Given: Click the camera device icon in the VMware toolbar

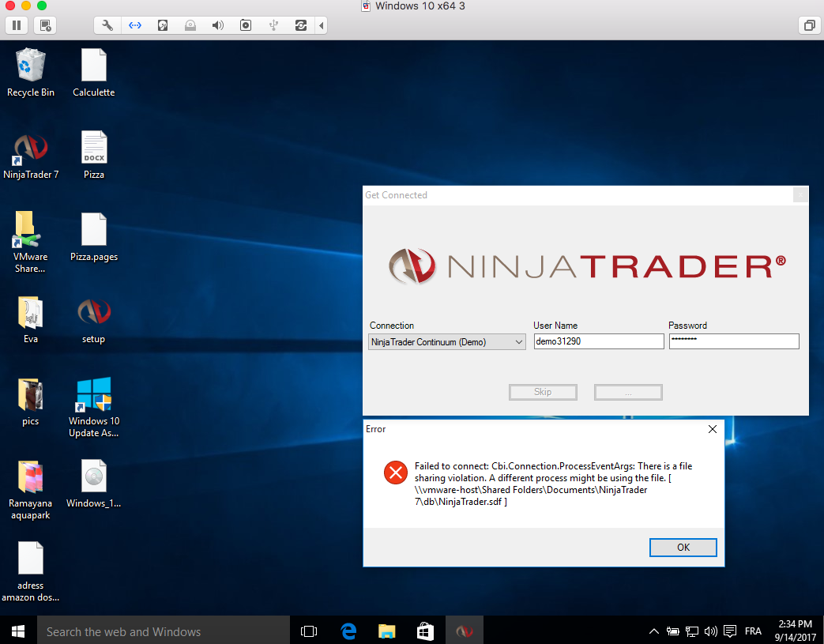Looking at the screenshot, I should (246, 25).
